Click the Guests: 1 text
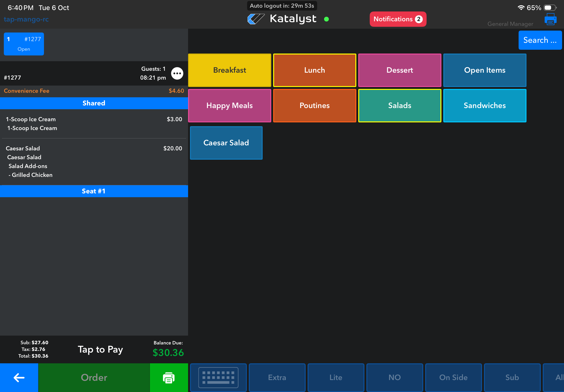564x392 pixels. 153,69
